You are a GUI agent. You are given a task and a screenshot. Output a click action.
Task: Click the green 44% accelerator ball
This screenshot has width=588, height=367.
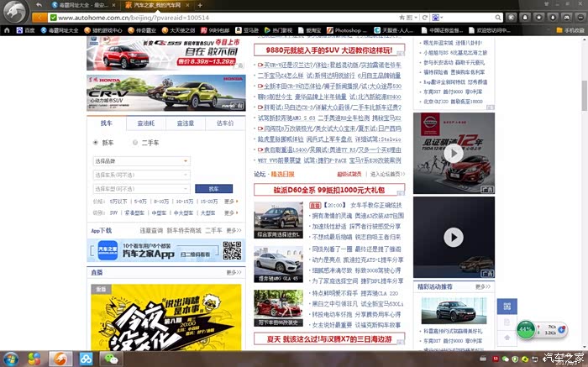coord(527,328)
